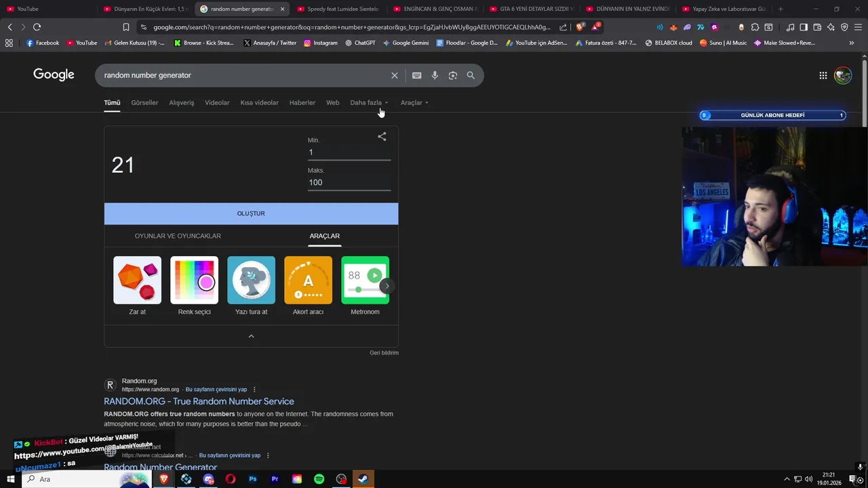This screenshot has height=488, width=868.
Task: Open the on-screen keyboard input tool
Action: coord(416,75)
